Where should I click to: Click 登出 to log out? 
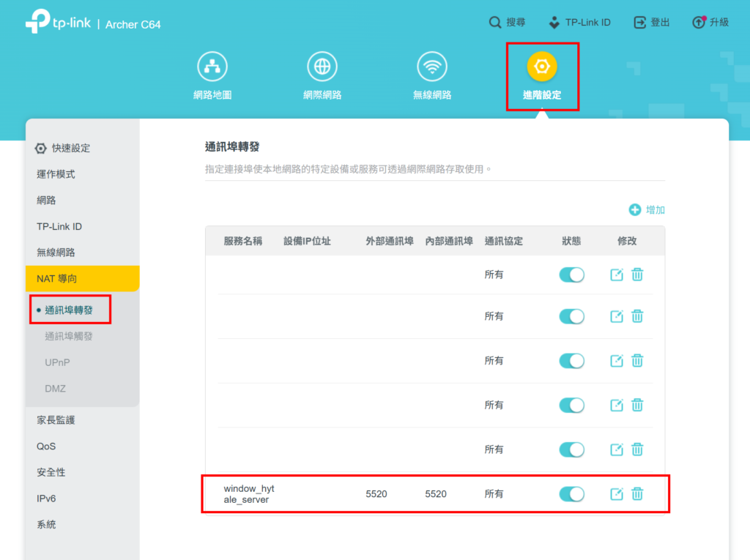(652, 23)
